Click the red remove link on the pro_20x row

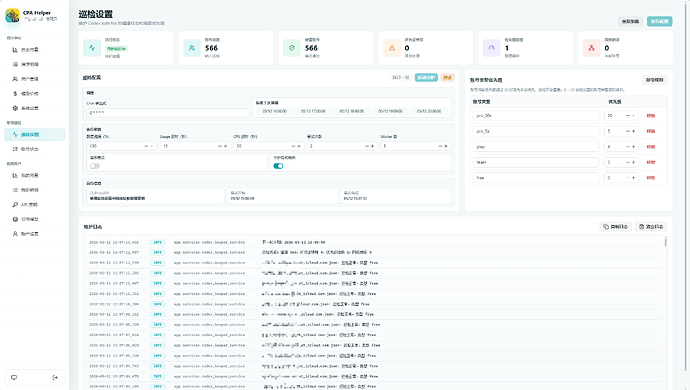point(650,116)
